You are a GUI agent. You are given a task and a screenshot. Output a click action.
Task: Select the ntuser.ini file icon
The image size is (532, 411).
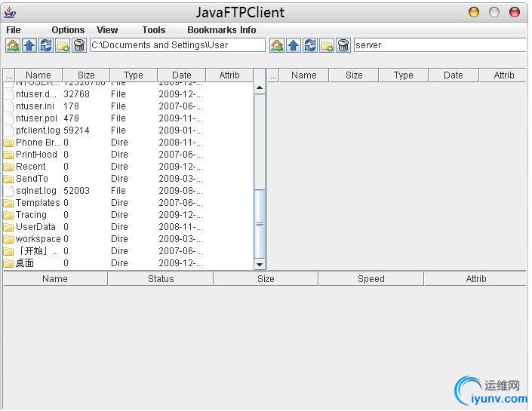click(x=8, y=106)
